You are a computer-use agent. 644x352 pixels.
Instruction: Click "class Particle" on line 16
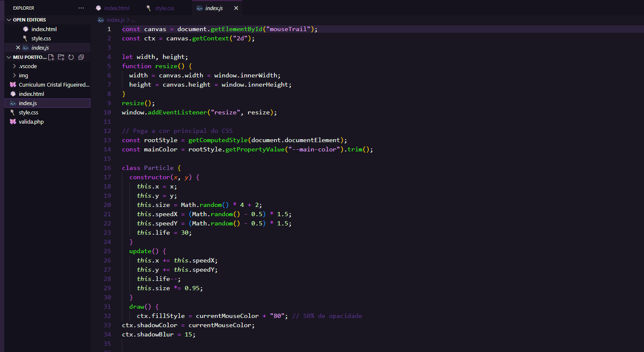tap(148, 168)
